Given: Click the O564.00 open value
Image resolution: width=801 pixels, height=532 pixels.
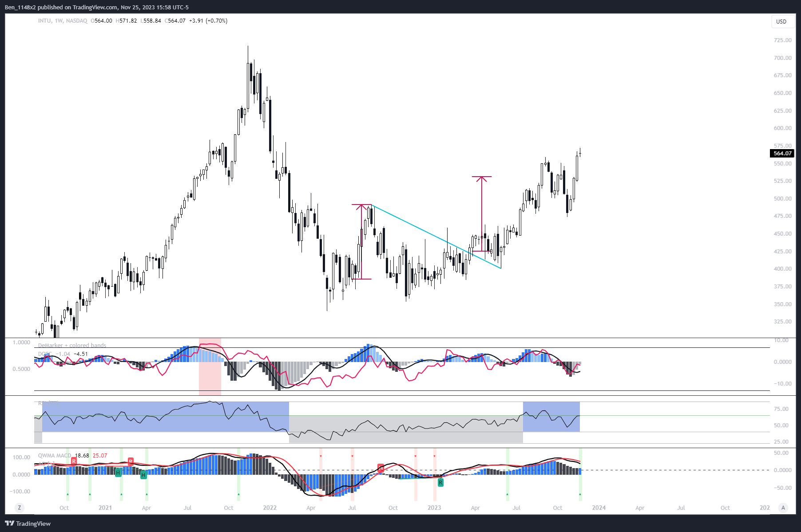Looking at the screenshot, I should [101, 21].
